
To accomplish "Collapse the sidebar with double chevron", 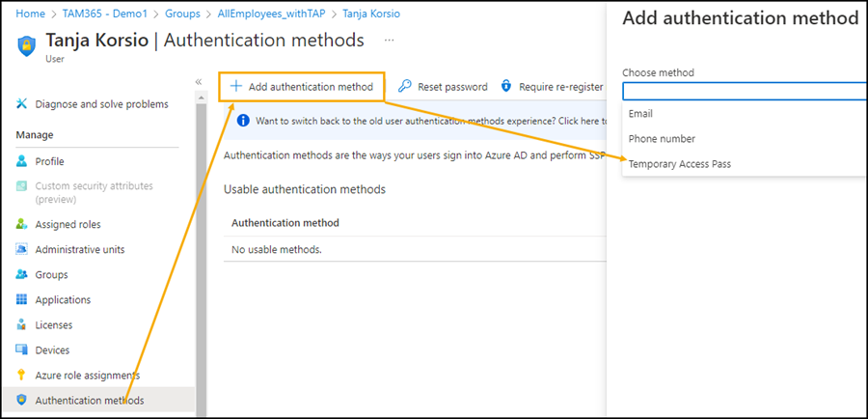I will tap(199, 81).
